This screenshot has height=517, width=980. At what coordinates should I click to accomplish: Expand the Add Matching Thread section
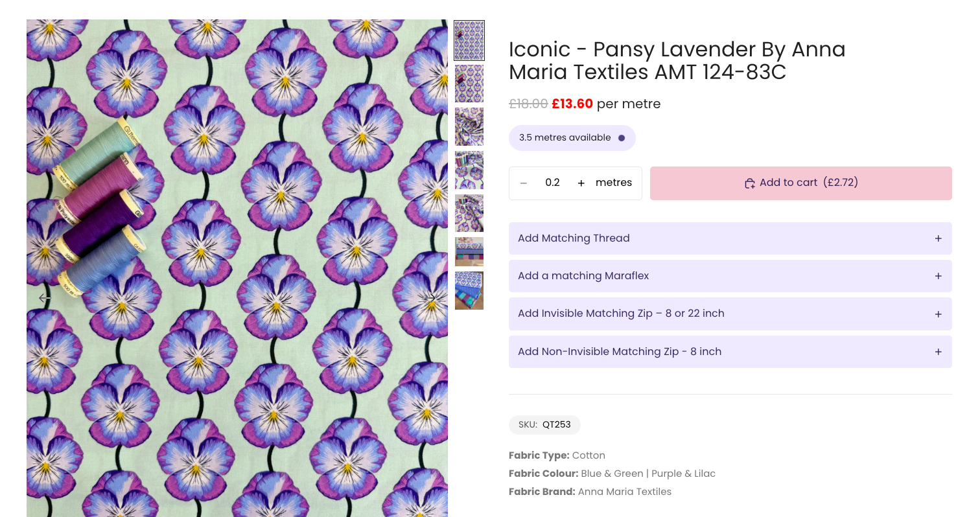tap(938, 238)
